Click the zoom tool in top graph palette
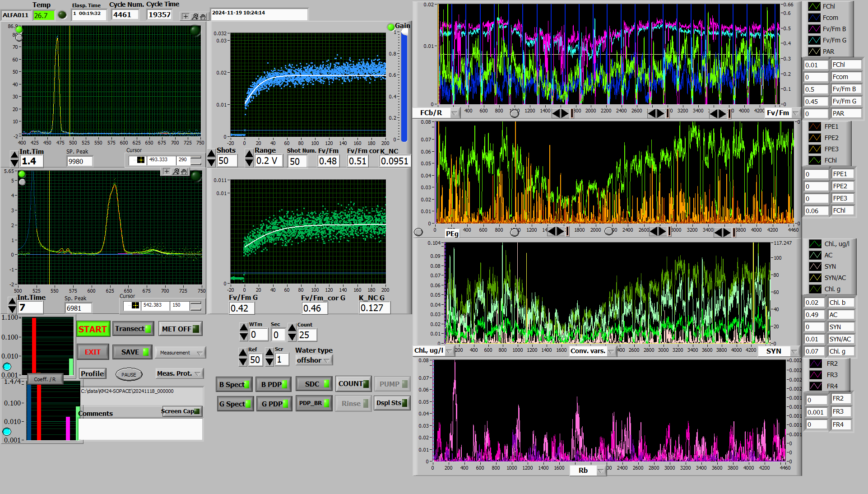The height and width of the screenshot is (494, 868). pos(195,17)
